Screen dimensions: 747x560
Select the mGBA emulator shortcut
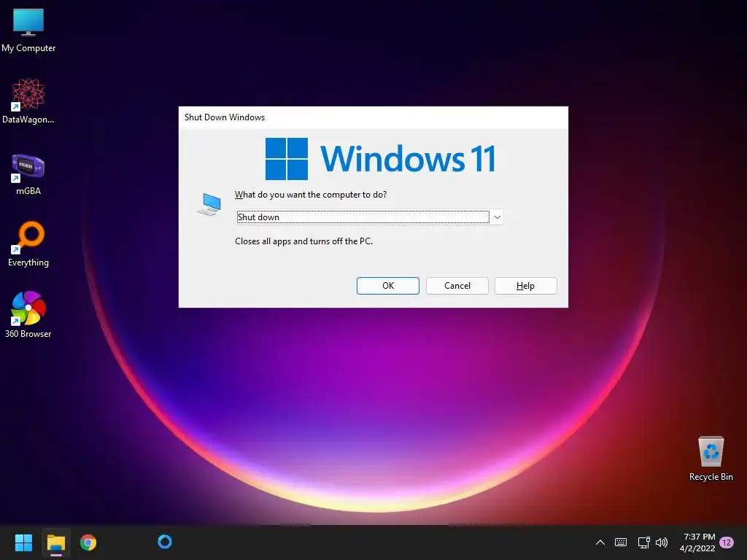pos(28,174)
